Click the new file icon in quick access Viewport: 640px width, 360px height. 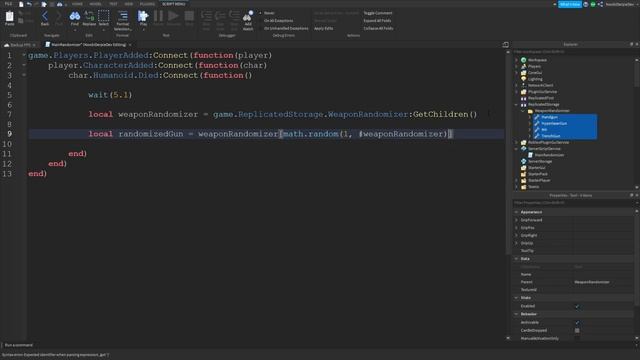21,4
